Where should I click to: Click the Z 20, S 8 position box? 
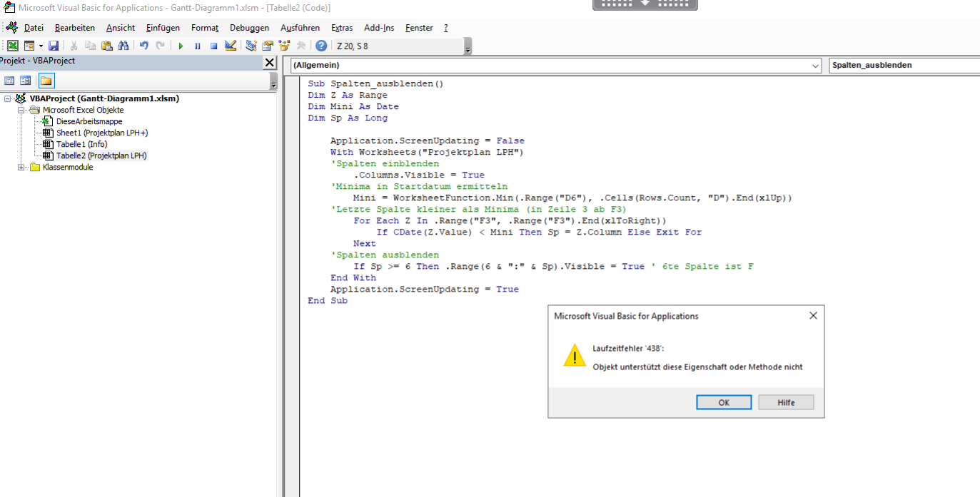click(398, 46)
